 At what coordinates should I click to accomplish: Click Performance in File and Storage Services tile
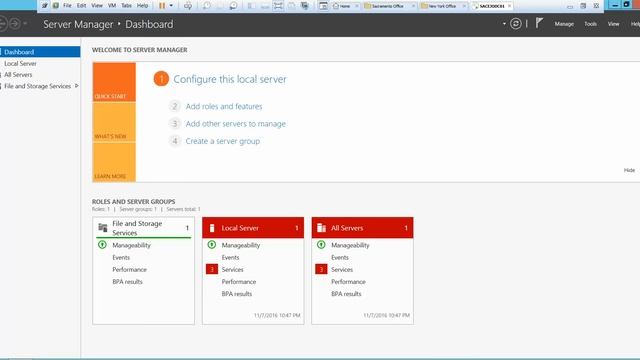pyautogui.click(x=129, y=269)
